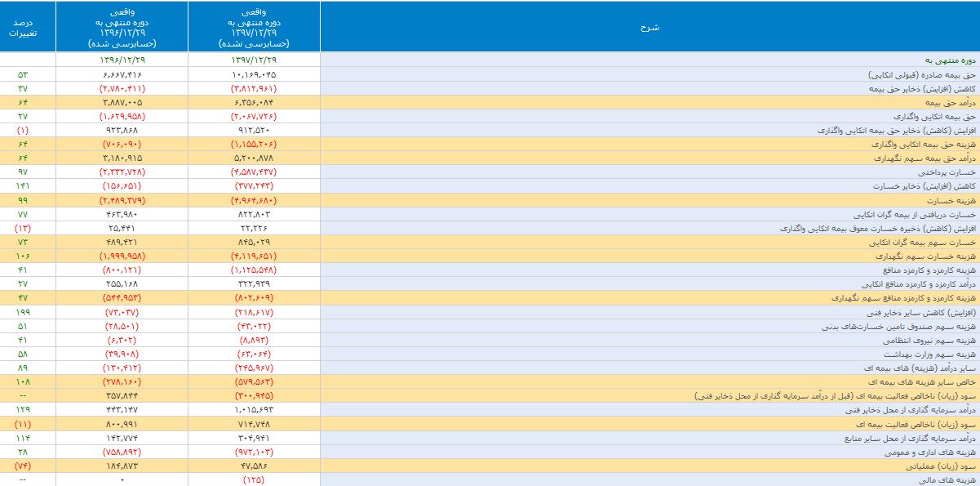980x486 pixels.
Task: Click the 'شرح' column header
Action: click(649, 27)
